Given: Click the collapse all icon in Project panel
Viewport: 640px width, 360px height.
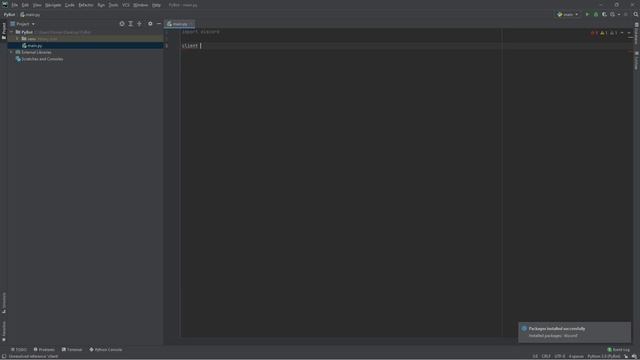Looking at the screenshot, I should tap(139, 24).
